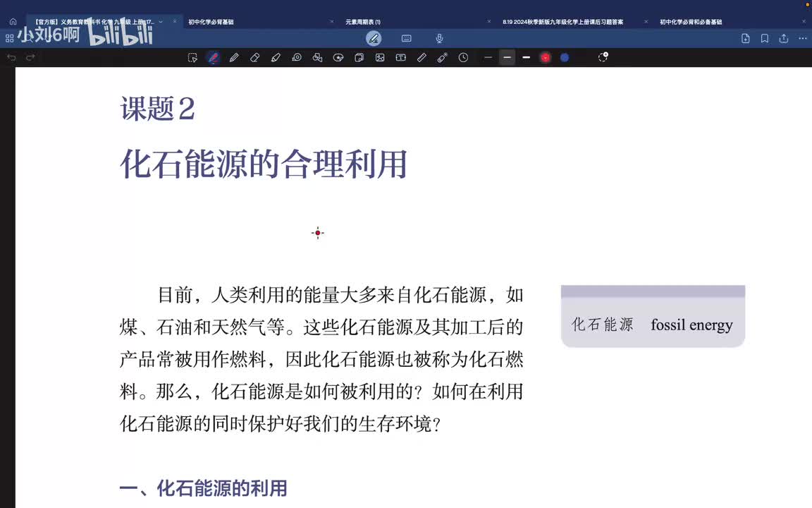Add a new page to the document

point(746,38)
